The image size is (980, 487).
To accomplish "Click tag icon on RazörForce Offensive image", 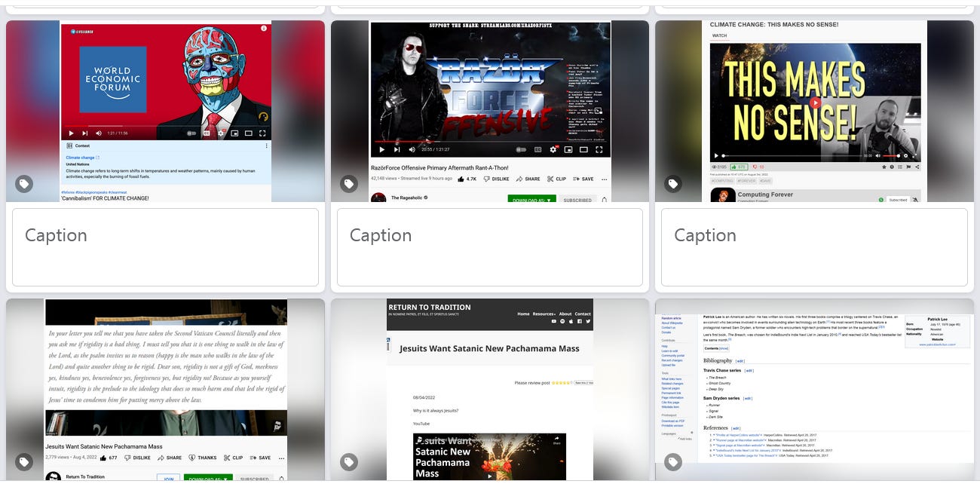I will pos(349,184).
